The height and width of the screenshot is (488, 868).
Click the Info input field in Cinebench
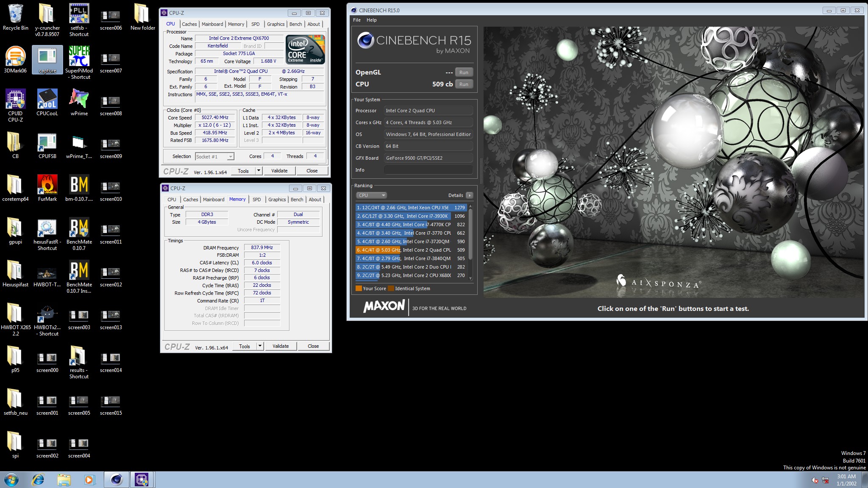click(428, 170)
